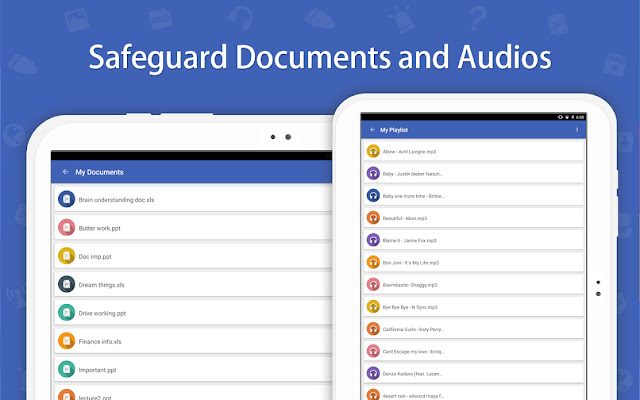Go back using the My Documents arrow
The image size is (640, 400).
pos(65,172)
